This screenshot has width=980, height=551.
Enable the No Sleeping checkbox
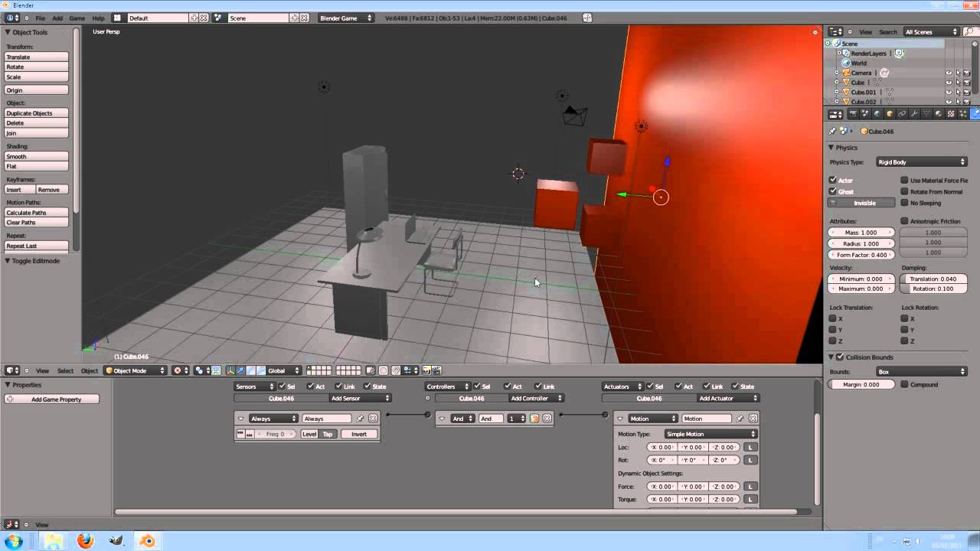coord(905,203)
